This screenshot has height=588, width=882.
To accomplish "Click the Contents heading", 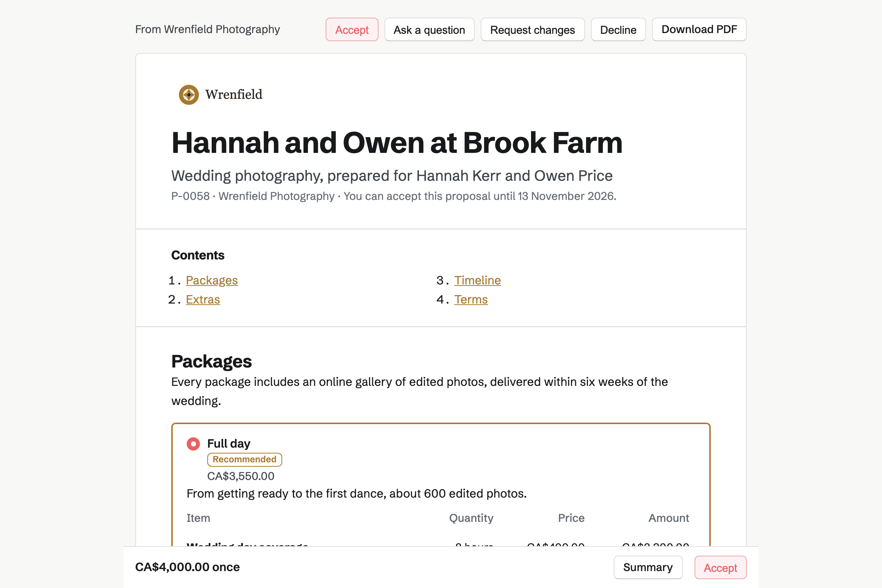I will pyautogui.click(x=198, y=255).
